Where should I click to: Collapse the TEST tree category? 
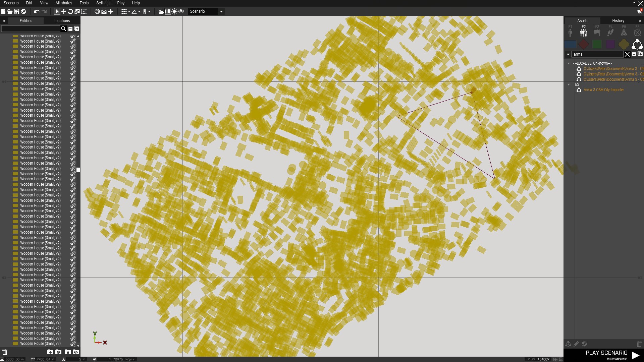[x=569, y=84]
